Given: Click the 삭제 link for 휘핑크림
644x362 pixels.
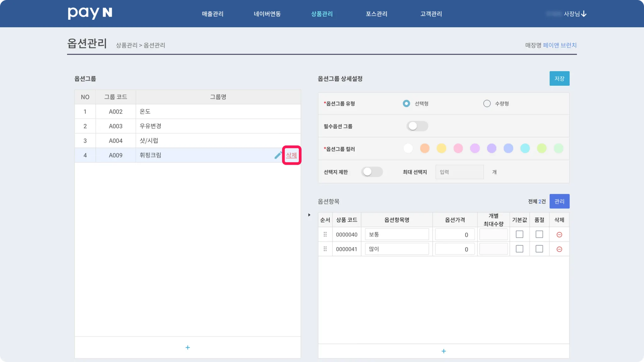Looking at the screenshot, I should pos(291,155).
